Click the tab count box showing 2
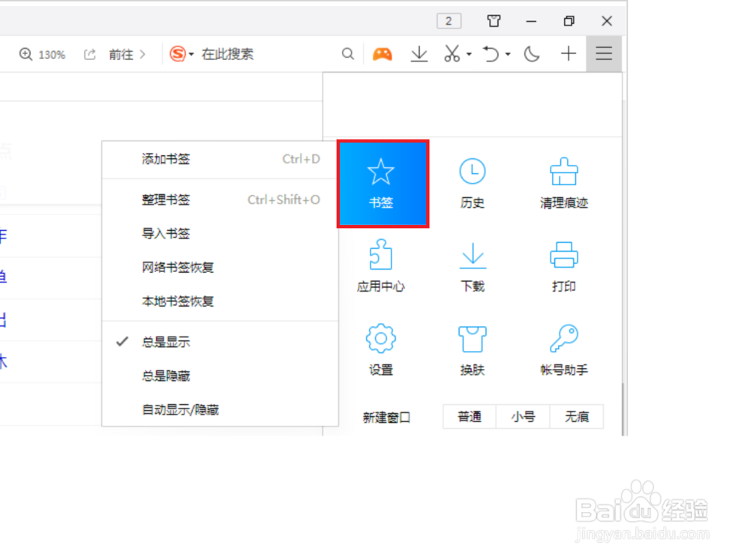This screenshot has width=750, height=560. pos(448,21)
